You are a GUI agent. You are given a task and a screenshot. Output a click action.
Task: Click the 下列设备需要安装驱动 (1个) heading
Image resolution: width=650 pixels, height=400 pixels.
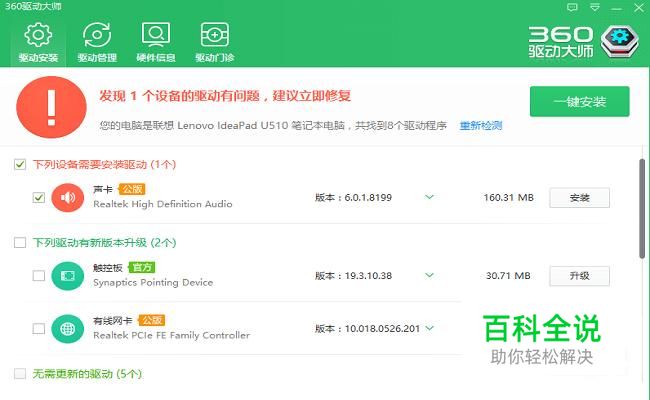click(104, 165)
